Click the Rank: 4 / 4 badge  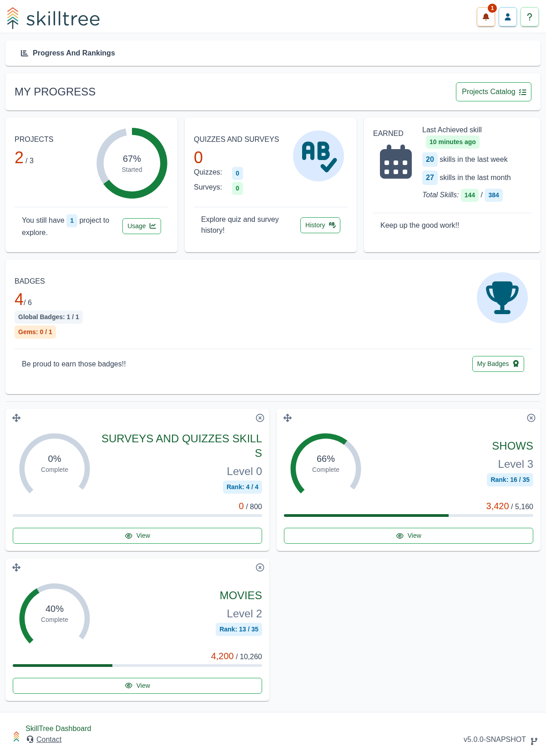243,487
